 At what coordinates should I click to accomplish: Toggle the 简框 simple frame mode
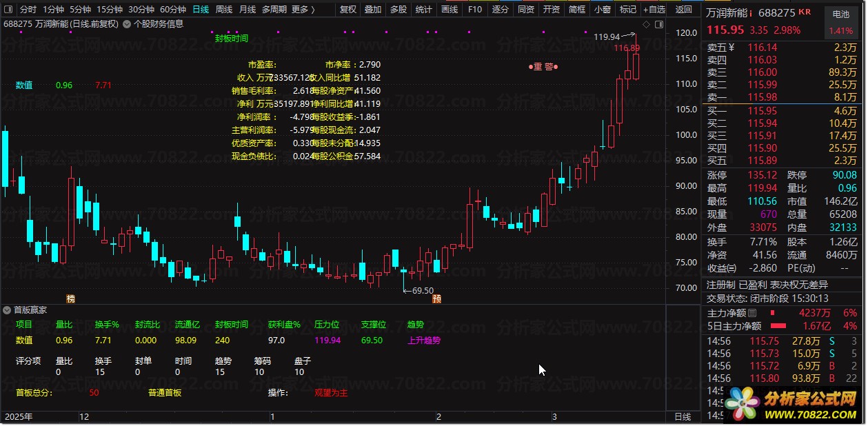coord(577,10)
